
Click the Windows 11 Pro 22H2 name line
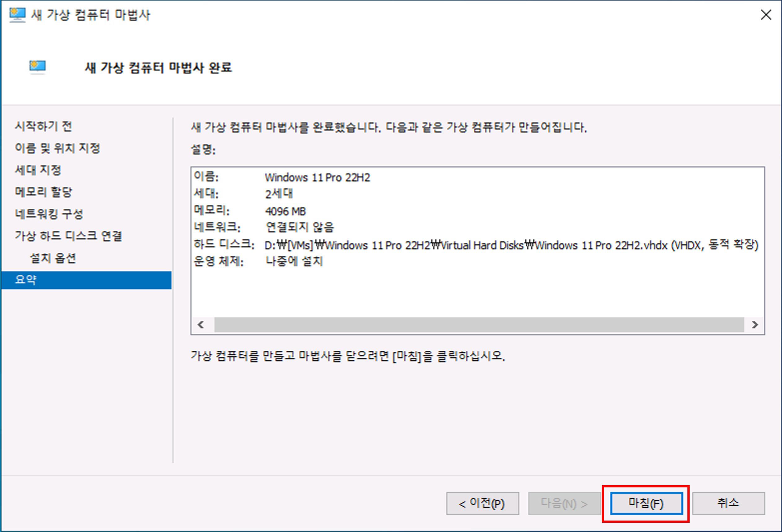tap(317, 177)
